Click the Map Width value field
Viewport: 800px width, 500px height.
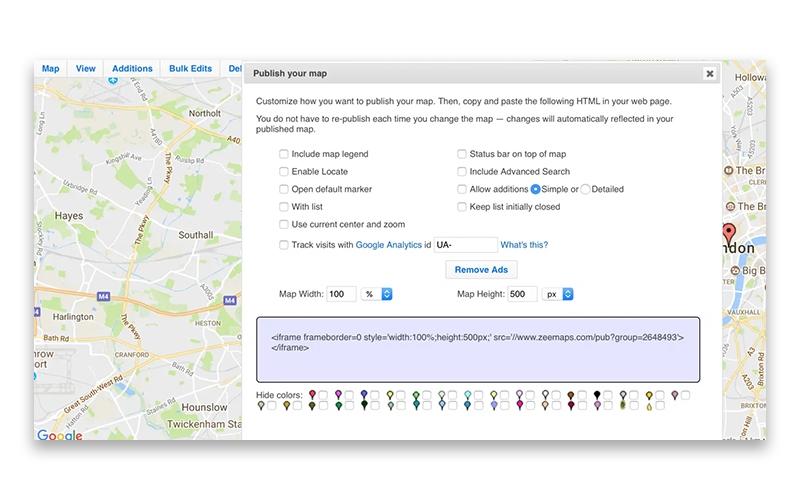pyautogui.click(x=341, y=294)
